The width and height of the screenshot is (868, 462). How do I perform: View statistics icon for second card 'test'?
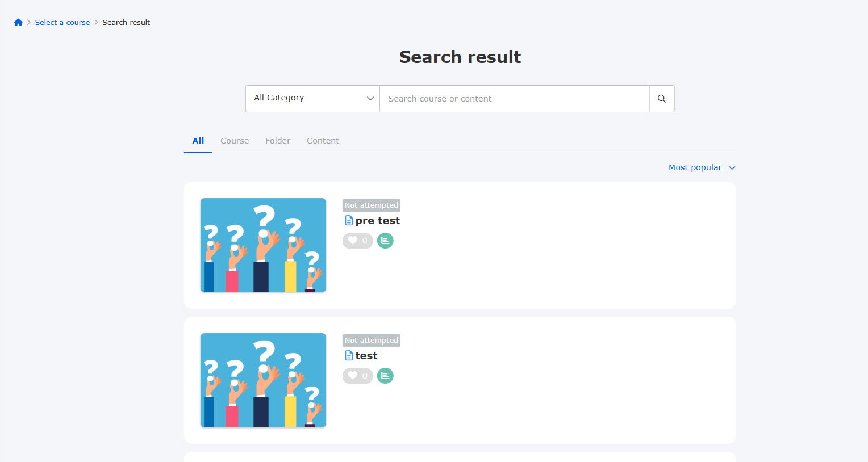click(x=385, y=376)
